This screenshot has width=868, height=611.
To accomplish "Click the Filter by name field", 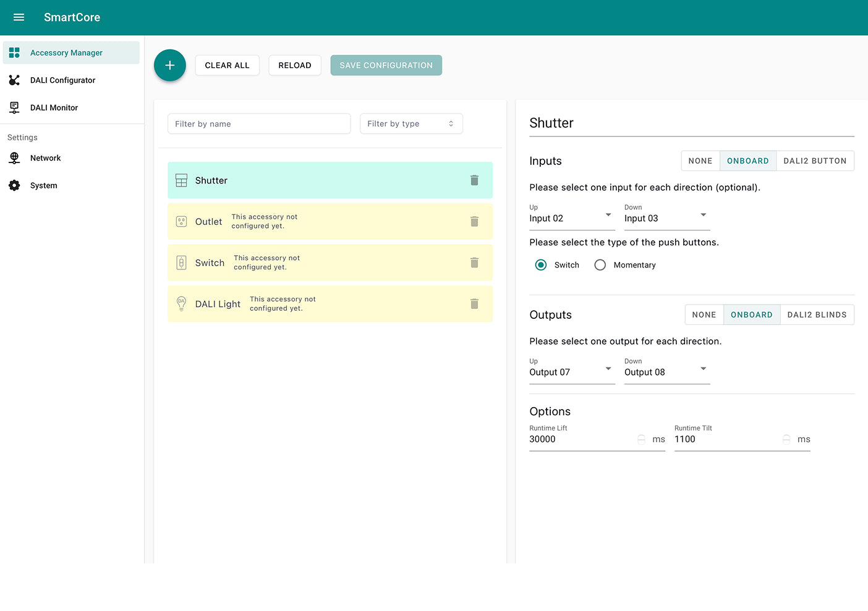I will tap(259, 124).
